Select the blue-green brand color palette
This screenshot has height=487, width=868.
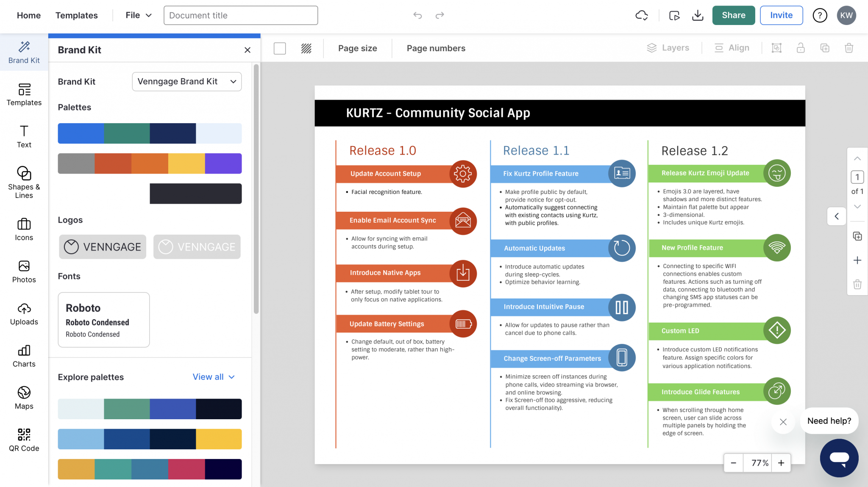[149, 133]
